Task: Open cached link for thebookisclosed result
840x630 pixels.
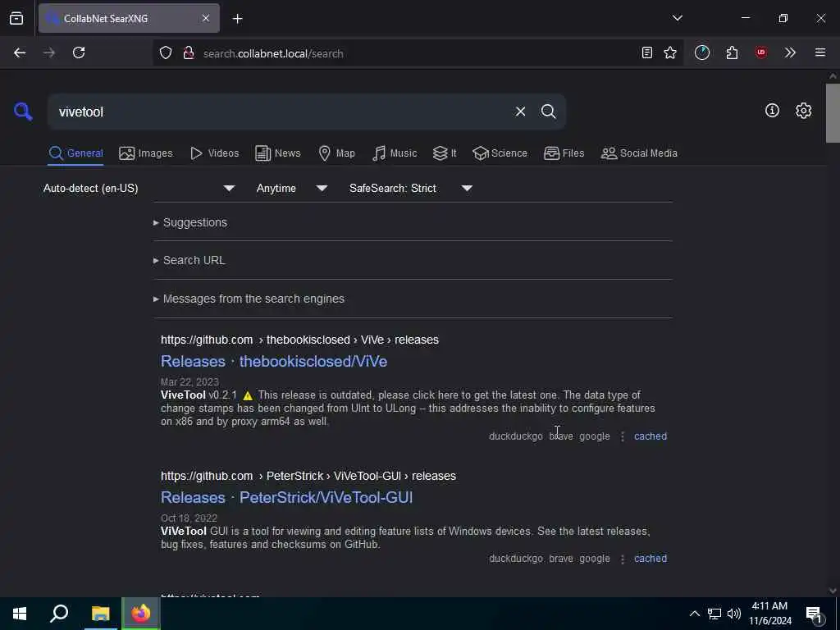Action: 651,436
